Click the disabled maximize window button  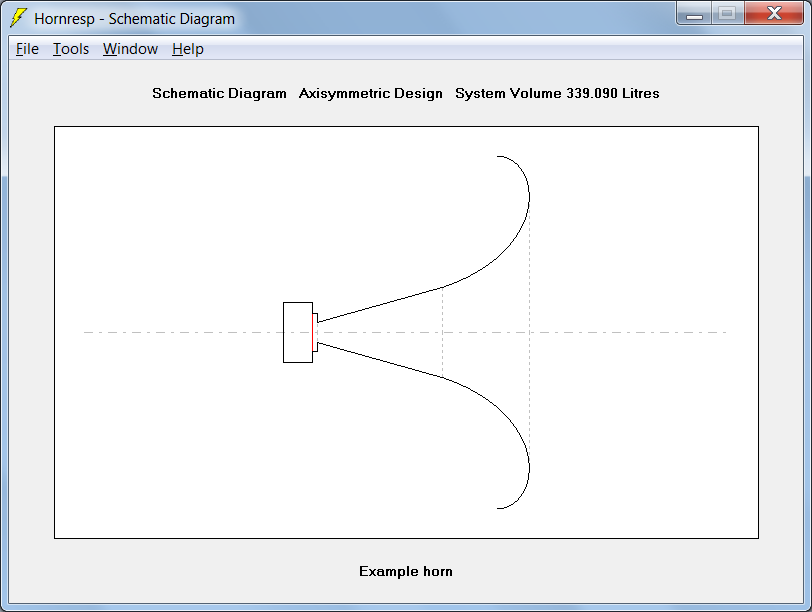click(728, 13)
